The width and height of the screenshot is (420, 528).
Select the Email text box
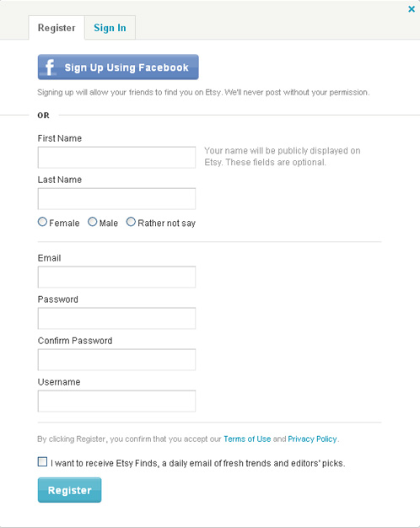116,277
